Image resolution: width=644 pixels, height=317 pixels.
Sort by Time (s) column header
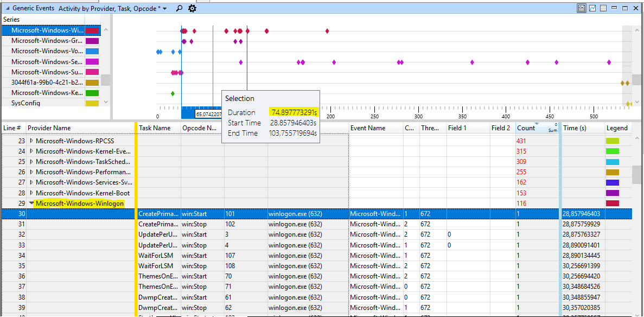point(583,128)
